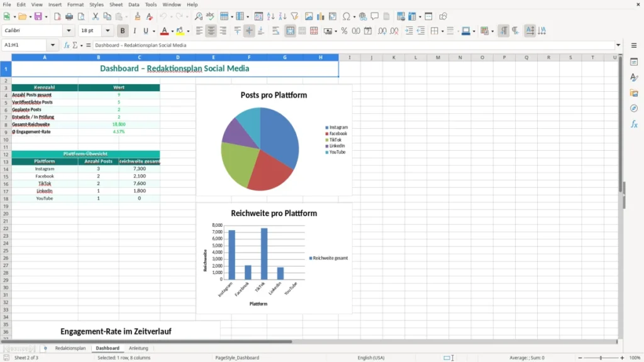The width and height of the screenshot is (644, 362).
Task: Insert a hyperlink via the globe icon
Action: click(363, 16)
